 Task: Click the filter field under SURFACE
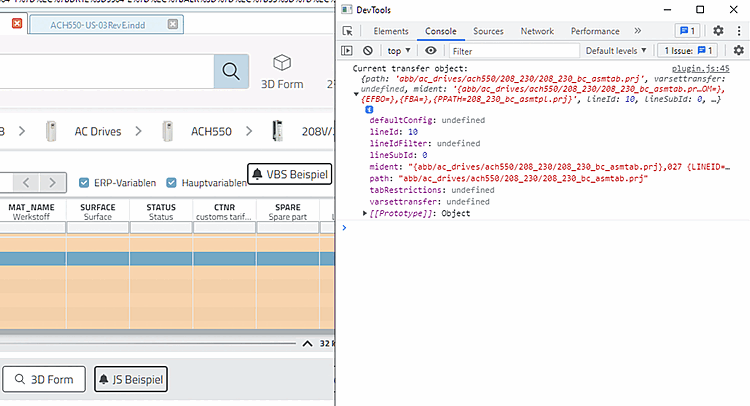pyautogui.click(x=98, y=228)
